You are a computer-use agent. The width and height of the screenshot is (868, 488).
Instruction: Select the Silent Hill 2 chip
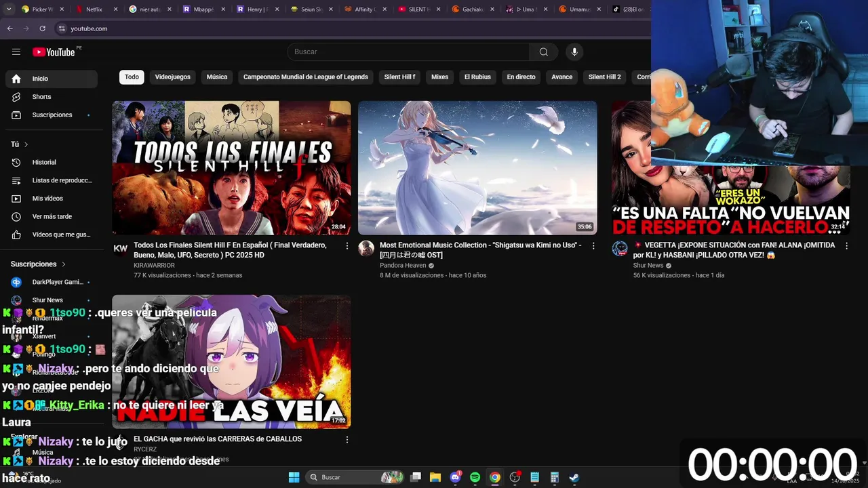604,77
